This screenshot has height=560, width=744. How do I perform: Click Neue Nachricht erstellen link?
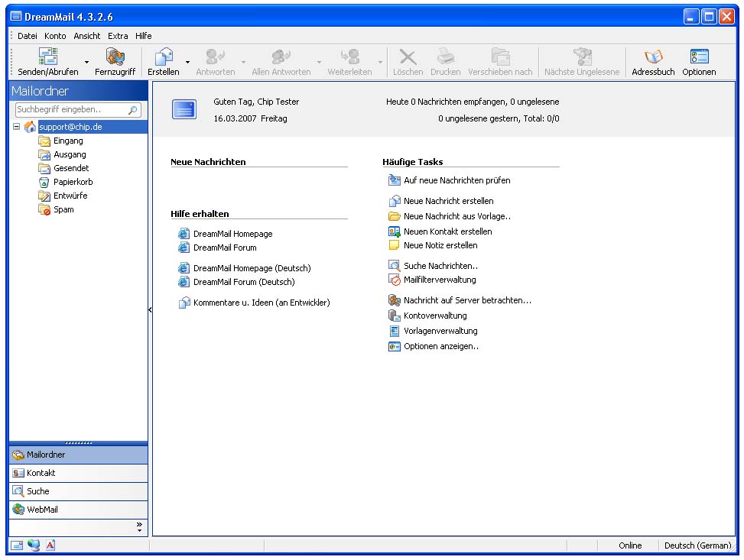440,201
